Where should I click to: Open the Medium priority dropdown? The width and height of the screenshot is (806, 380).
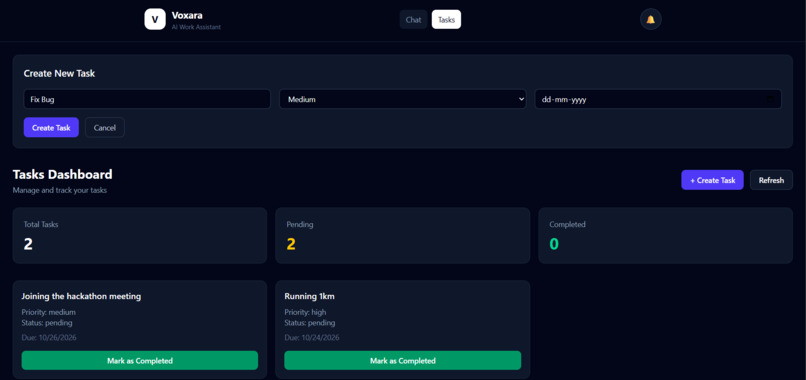pyautogui.click(x=402, y=99)
